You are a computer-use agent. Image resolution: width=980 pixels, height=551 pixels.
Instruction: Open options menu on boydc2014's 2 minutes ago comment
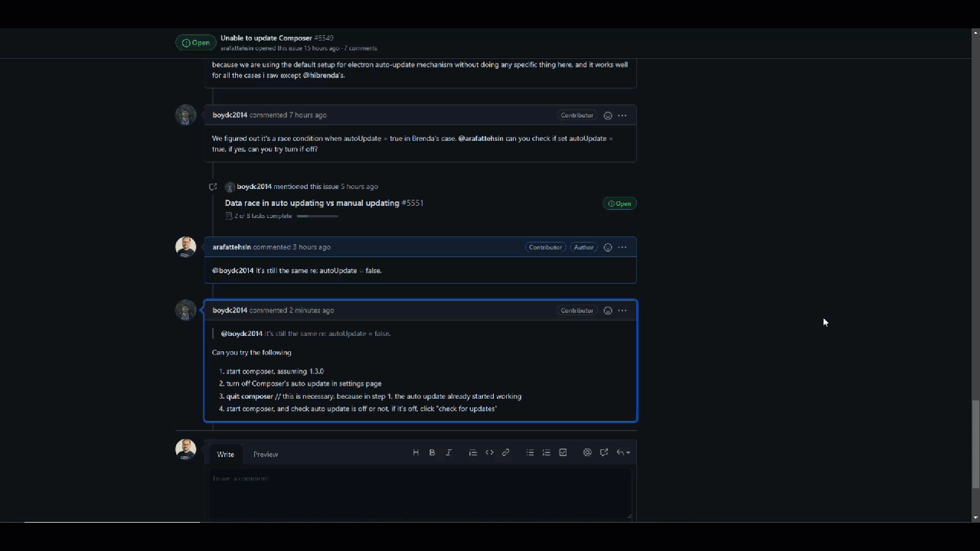[x=622, y=311]
